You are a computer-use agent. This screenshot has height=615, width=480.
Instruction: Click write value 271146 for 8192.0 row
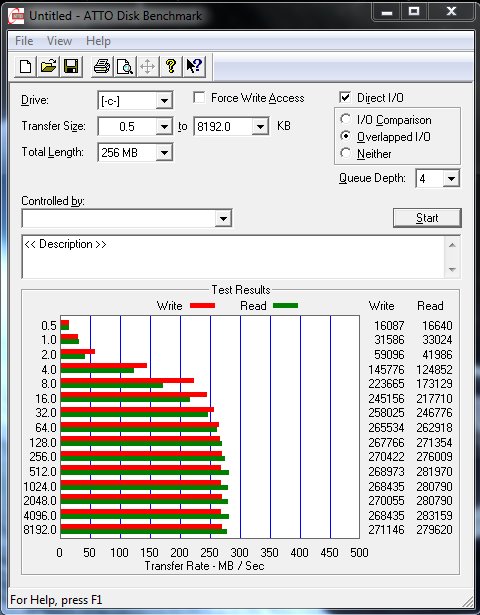[386, 530]
